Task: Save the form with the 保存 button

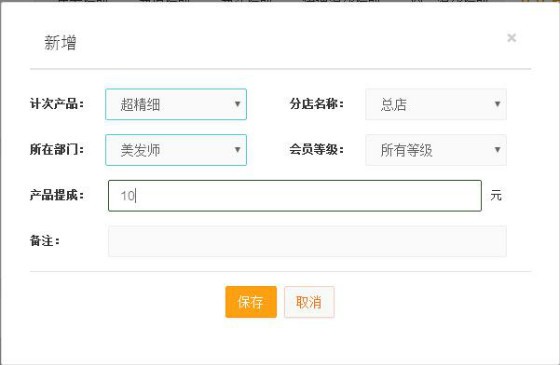Action: (251, 302)
